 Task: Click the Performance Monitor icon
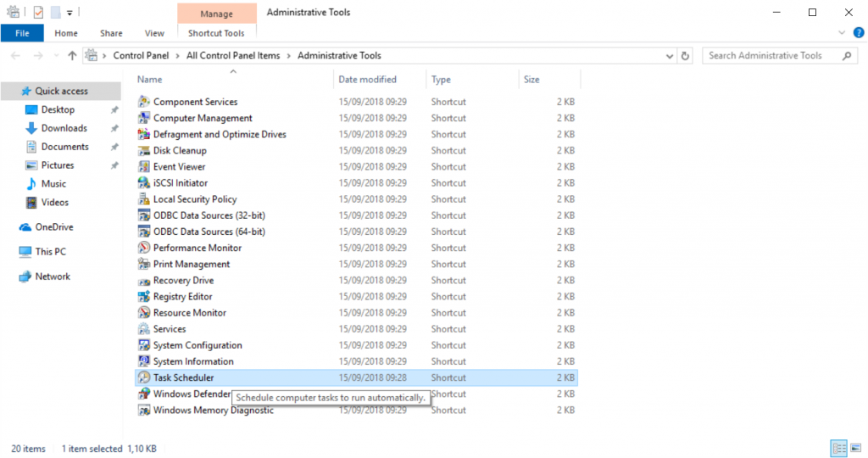pyautogui.click(x=144, y=248)
